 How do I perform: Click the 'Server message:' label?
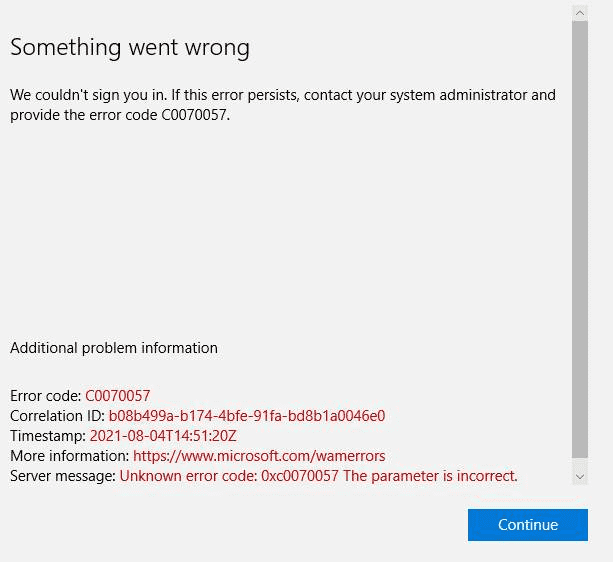point(63,476)
